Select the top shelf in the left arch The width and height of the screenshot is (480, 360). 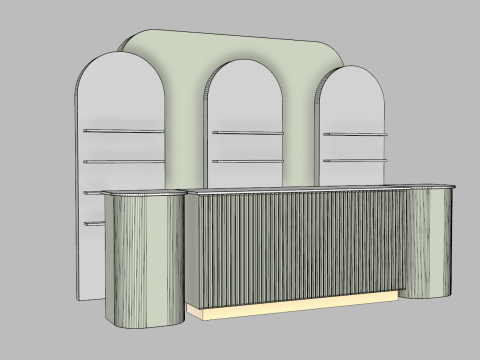(x=124, y=131)
